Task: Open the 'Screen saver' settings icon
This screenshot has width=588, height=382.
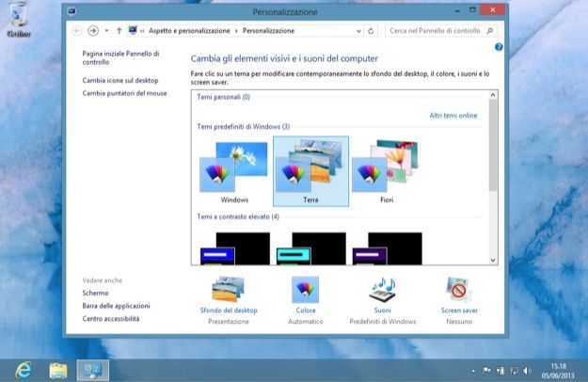Action: [x=459, y=289]
